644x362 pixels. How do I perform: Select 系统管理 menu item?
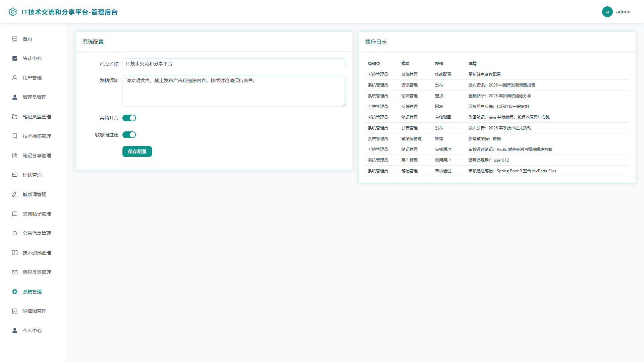click(34, 292)
